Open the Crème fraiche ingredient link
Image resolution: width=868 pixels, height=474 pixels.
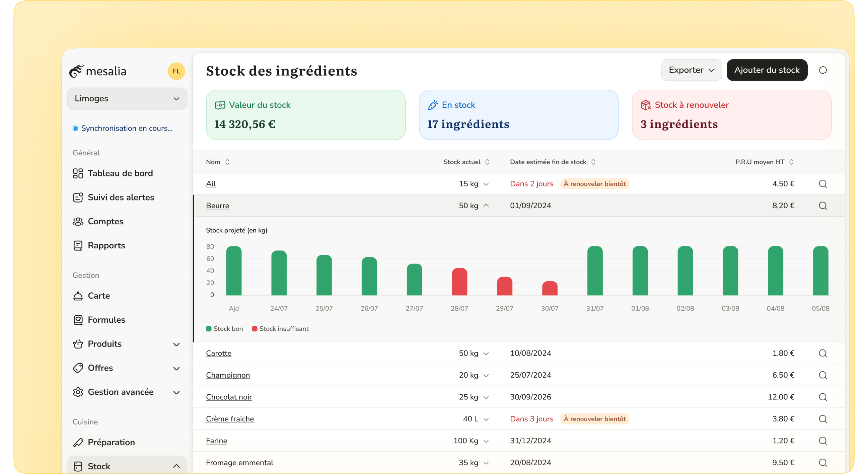(230, 419)
